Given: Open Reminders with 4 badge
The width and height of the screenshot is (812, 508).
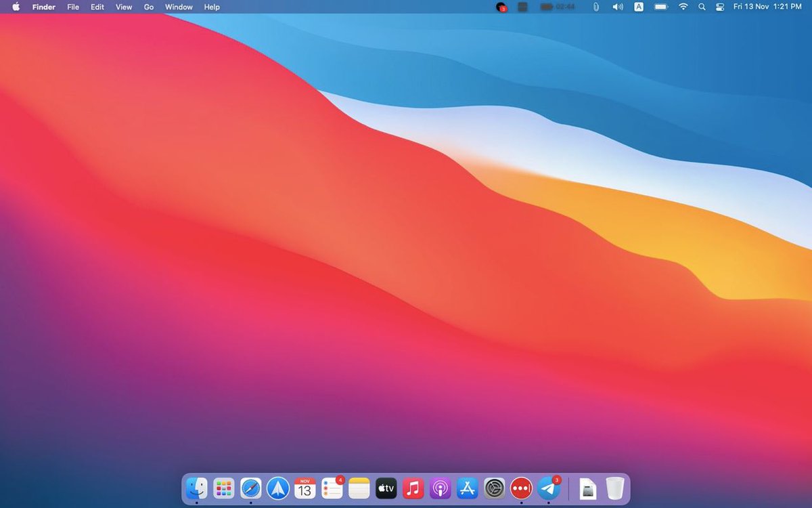Looking at the screenshot, I should (332, 488).
